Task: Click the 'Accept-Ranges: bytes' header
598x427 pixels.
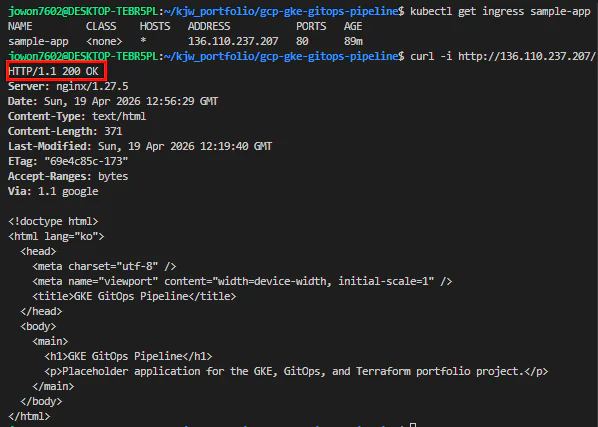Action: 68,176
